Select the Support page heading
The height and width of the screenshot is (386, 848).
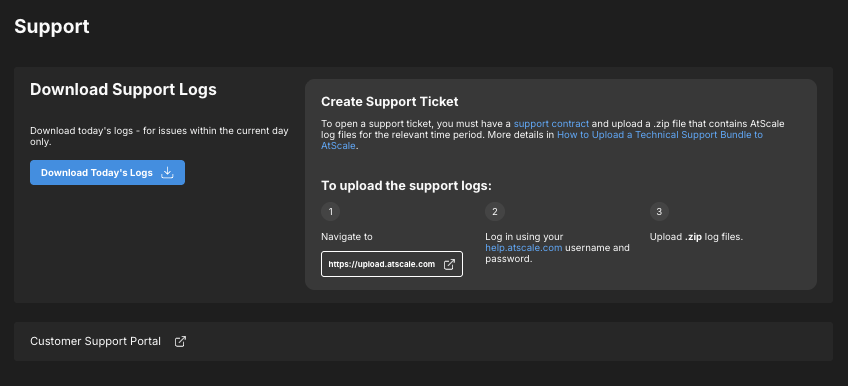pos(52,26)
